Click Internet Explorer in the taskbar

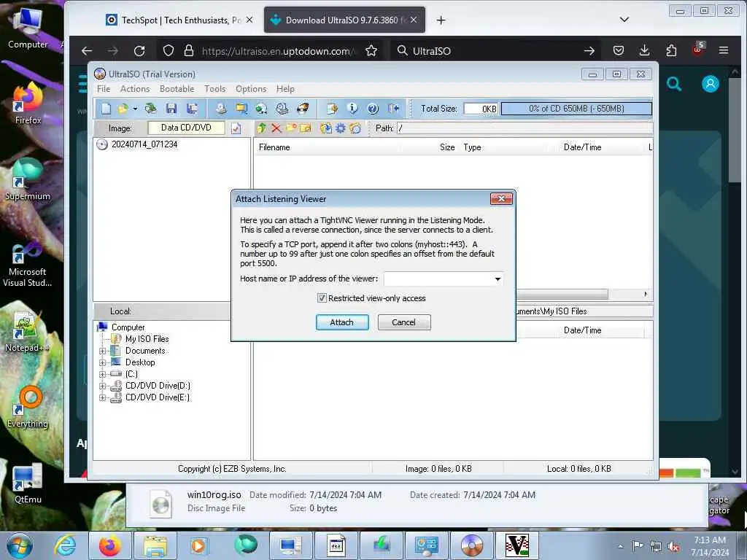coord(65,545)
